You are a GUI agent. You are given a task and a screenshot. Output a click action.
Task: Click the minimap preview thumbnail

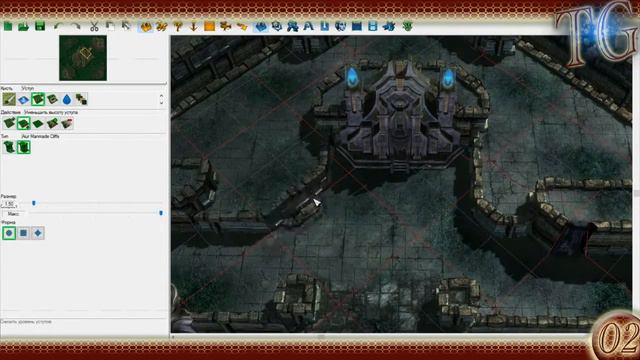click(83, 58)
